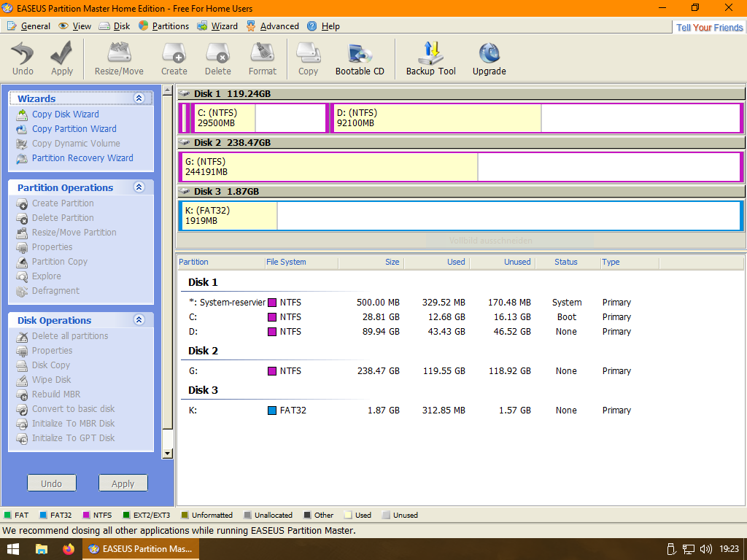Sort by the Unused column header
Screen dimensions: 747x560
503,262
